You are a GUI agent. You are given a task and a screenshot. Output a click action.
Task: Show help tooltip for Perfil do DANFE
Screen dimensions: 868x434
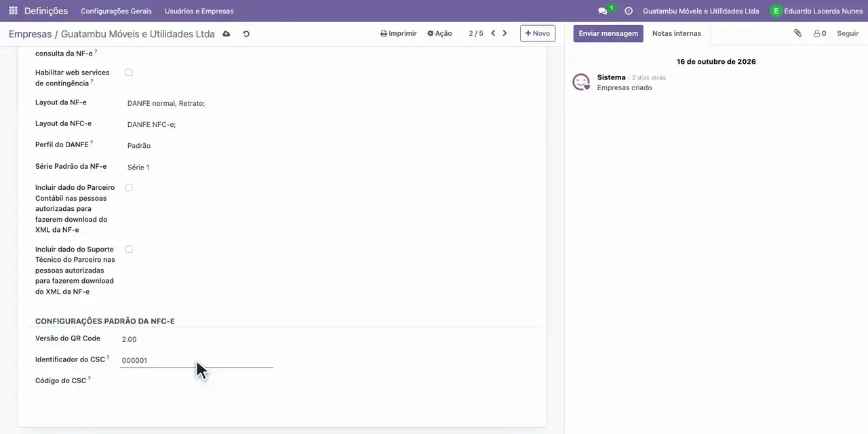pyautogui.click(x=92, y=143)
